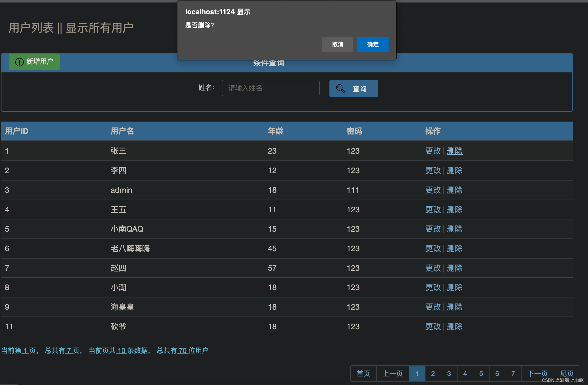
Task: Click the 密码 column header
Action: (x=354, y=131)
